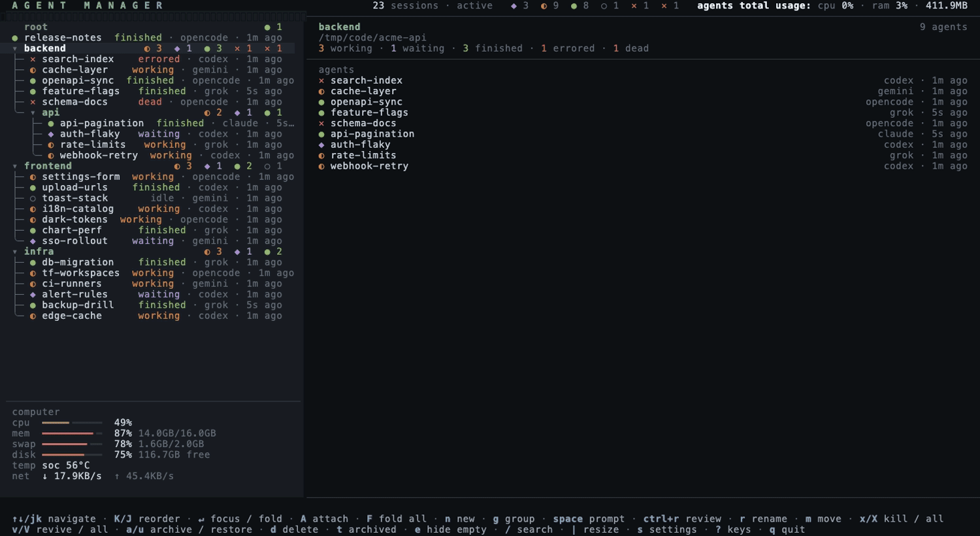Image resolution: width=980 pixels, height=536 pixels.
Task: Select the root group row
Action: (153, 27)
